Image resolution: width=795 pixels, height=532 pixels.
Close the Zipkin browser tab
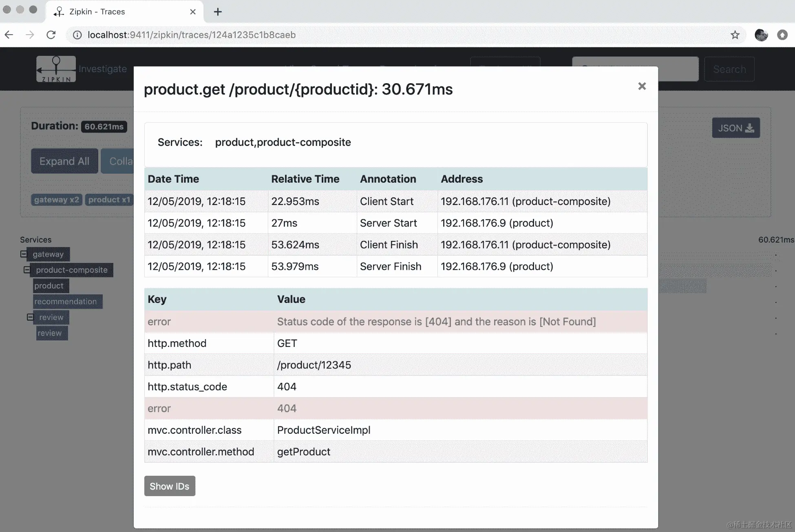tap(193, 12)
